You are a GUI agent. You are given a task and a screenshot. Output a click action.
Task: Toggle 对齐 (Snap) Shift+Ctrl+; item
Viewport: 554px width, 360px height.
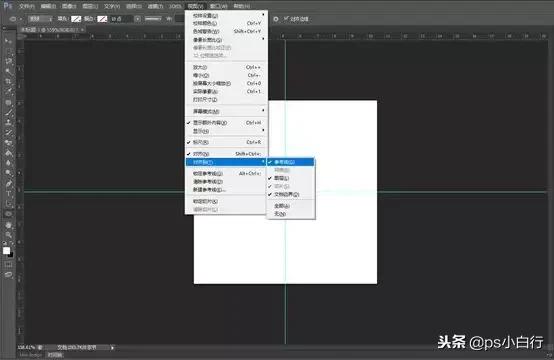point(226,154)
